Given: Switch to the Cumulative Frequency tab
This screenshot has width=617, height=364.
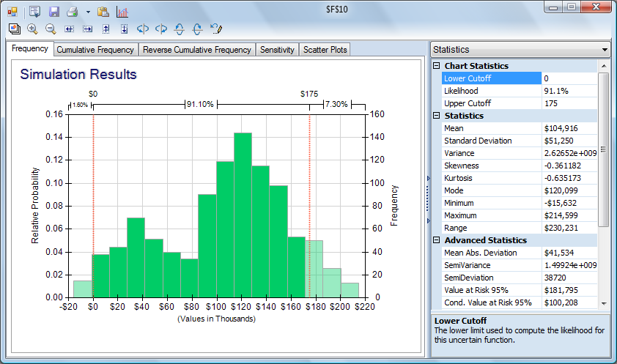Looking at the screenshot, I should point(95,50).
